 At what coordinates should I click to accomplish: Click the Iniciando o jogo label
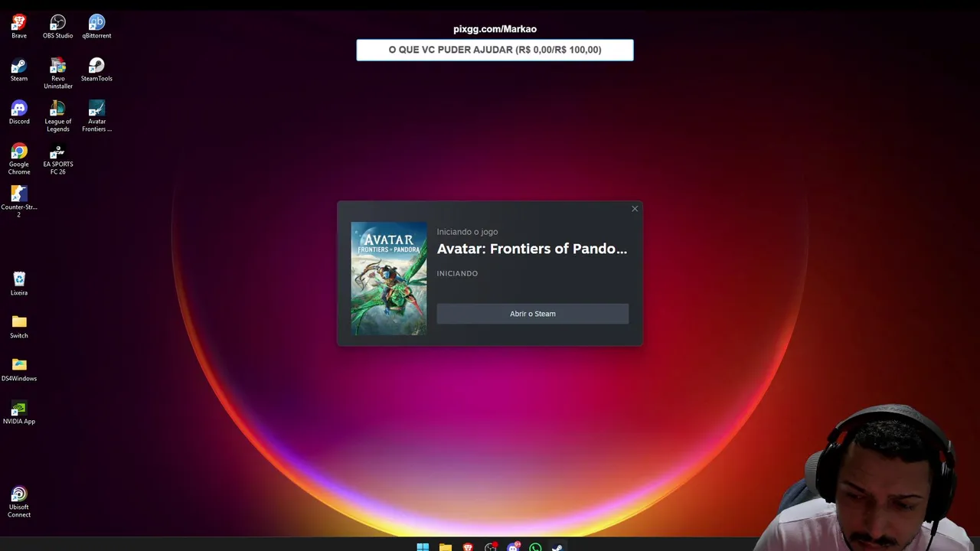[467, 232]
